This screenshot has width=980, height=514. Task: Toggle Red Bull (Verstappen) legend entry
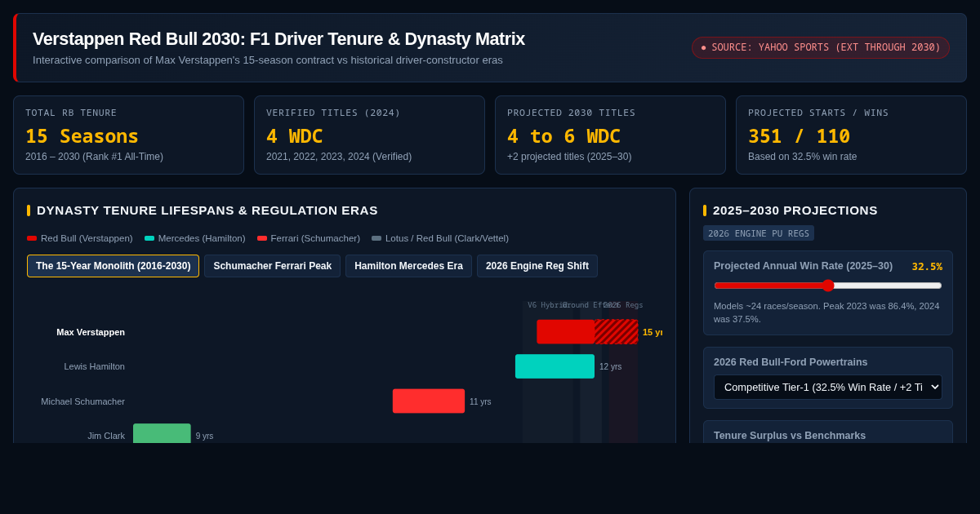[x=80, y=238]
